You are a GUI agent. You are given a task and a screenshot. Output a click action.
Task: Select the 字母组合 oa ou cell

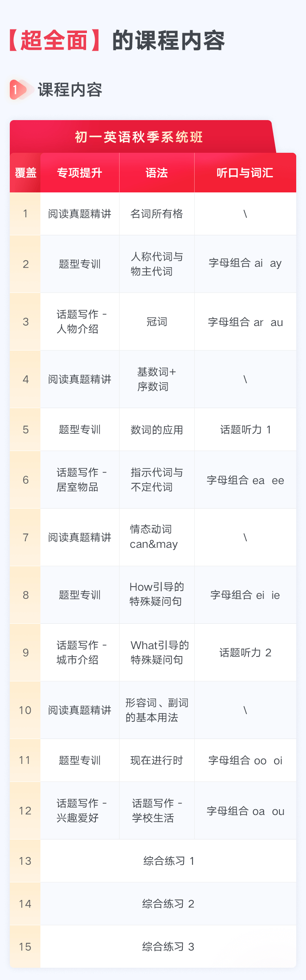[245, 811]
